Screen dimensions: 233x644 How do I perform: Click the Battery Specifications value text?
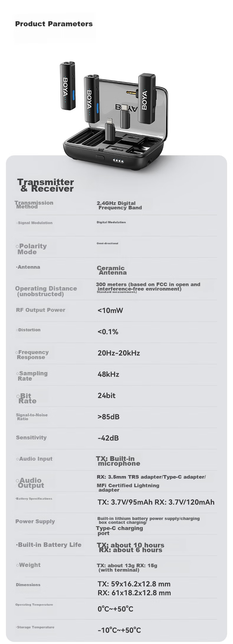pyautogui.click(x=156, y=502)
